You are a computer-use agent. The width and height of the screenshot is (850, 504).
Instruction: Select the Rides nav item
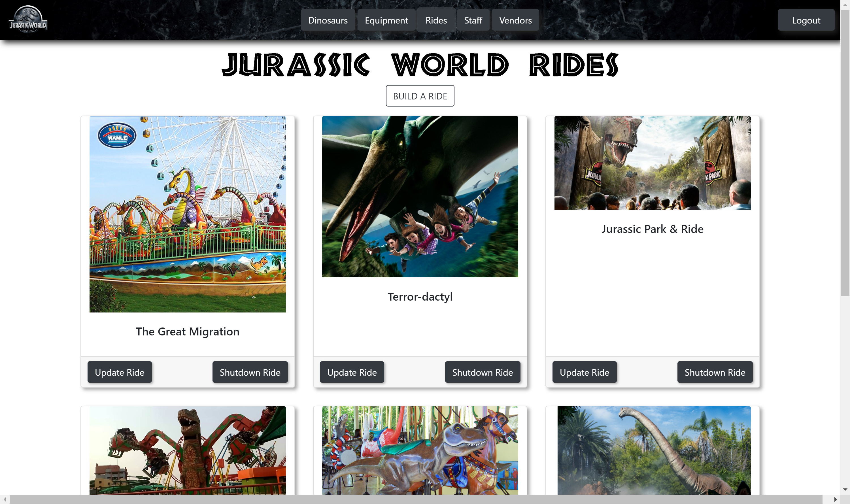[x=436, y=20]
